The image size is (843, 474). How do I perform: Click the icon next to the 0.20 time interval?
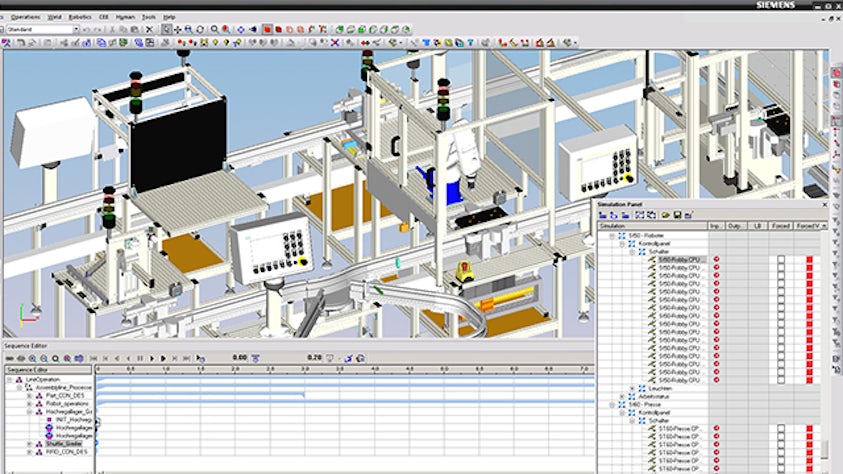(x=330, y=358)
